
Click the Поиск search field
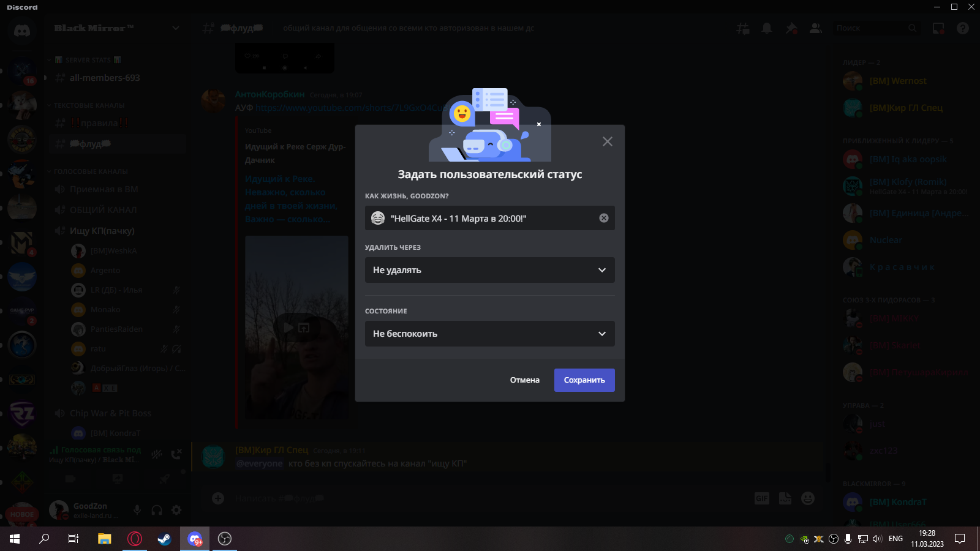[x=876, y=28]
